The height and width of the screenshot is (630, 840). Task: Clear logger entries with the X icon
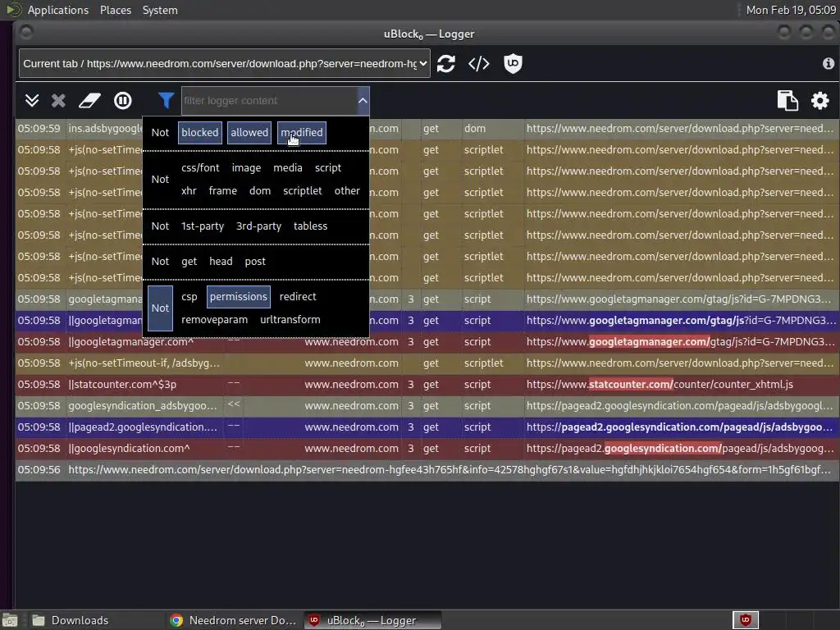click(58, 101)
